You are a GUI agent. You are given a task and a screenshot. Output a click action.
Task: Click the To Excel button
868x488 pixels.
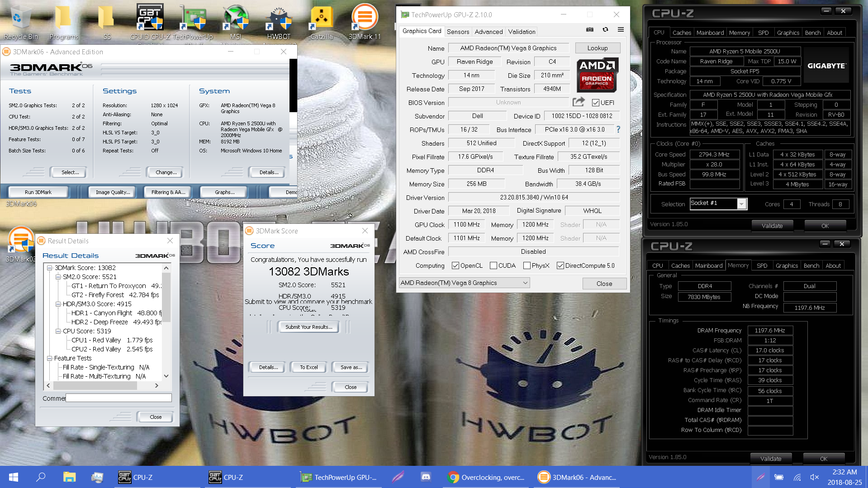pos(308,367)
